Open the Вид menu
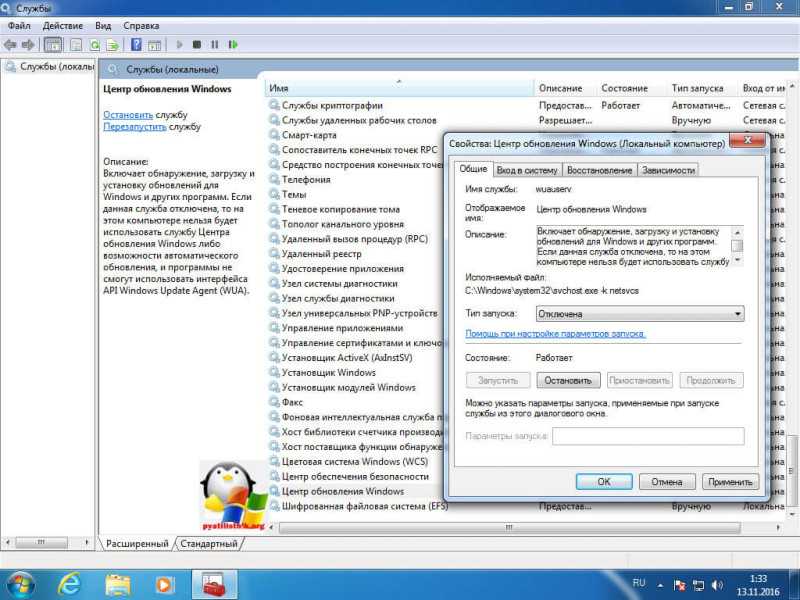This screenshot has width=800, height=600. (103, 26)
